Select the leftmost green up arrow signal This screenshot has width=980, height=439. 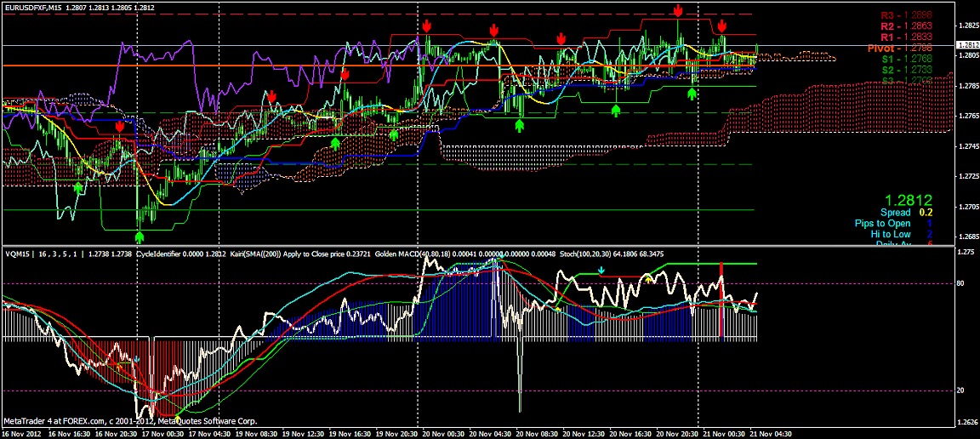(x=79, y=187)
